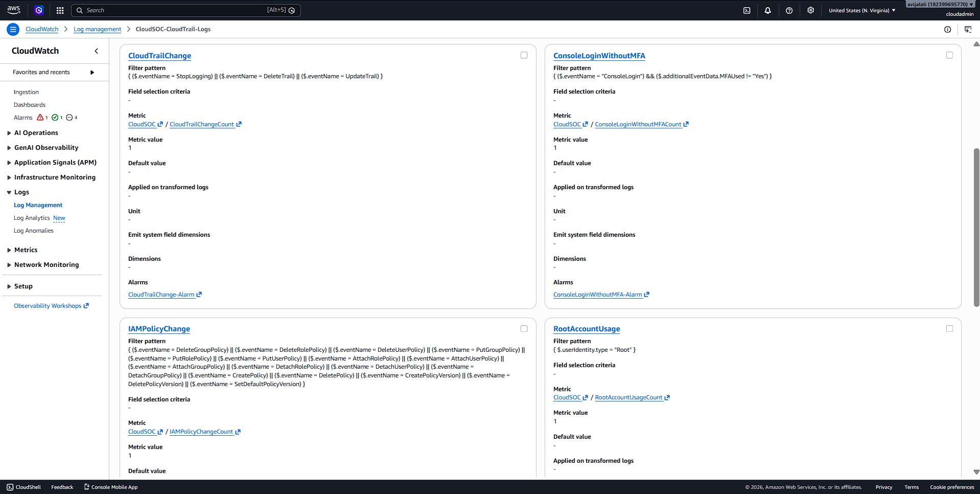Collapse the CloudWatch sidebar with the chevron

(x=97, y=51)
